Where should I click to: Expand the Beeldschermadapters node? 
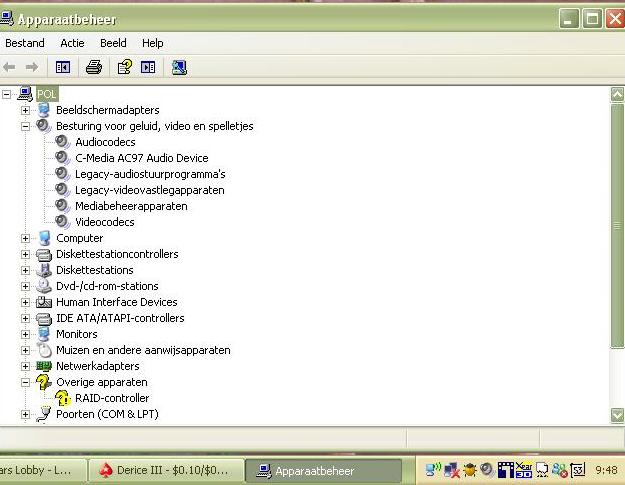pos(25,110)
